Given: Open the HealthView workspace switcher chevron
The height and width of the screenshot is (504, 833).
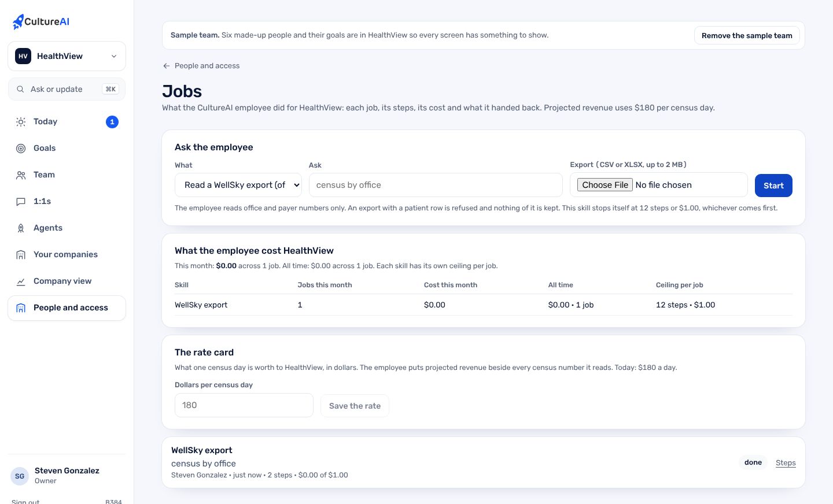Looking at the screenshot, I should pyautogui.click(x=114, y=56).
